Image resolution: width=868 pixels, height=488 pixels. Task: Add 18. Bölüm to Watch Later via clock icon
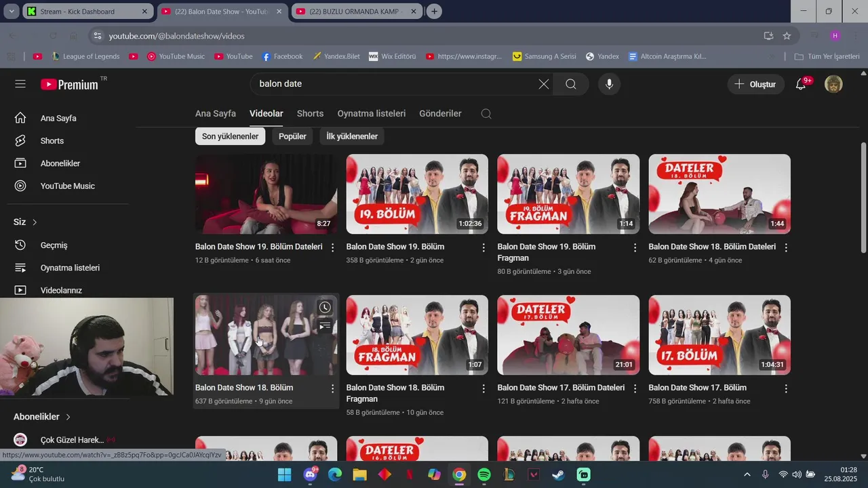[325, 308]
